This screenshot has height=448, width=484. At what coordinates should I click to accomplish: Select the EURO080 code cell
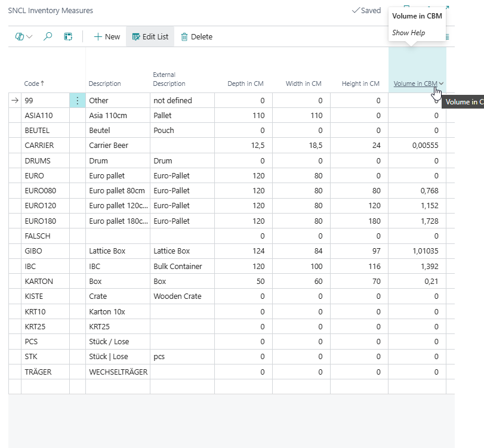click(37, 191)
